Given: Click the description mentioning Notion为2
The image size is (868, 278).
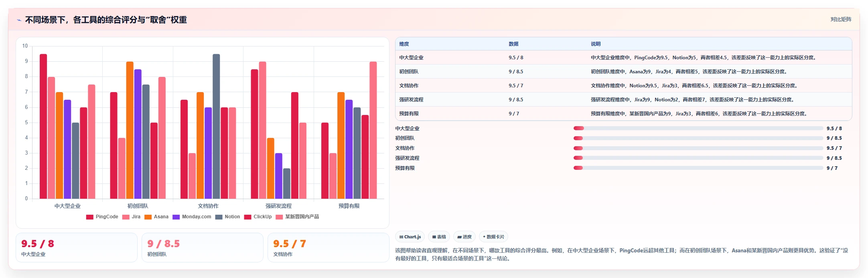Looking at the screenshot, I should (x=693, y=100).
